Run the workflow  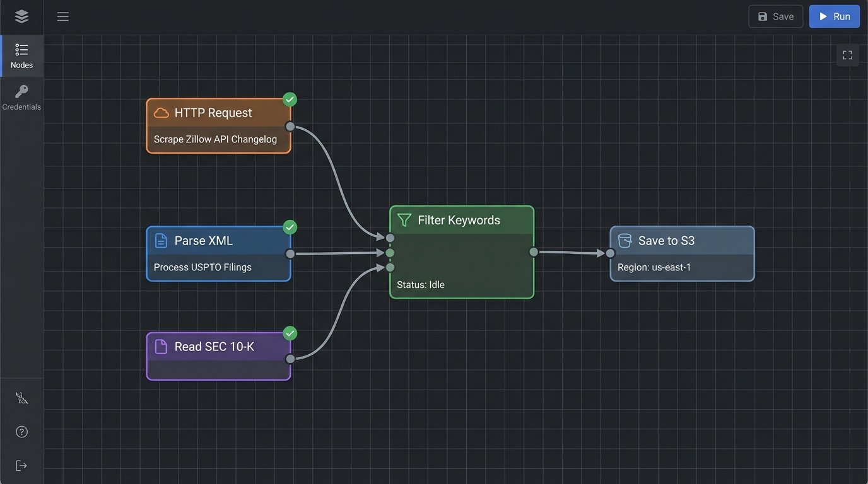[x=834, y=16]
